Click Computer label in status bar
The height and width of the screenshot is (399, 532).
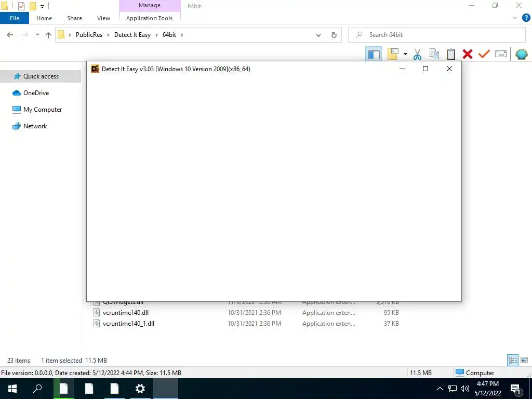(480, 373)
